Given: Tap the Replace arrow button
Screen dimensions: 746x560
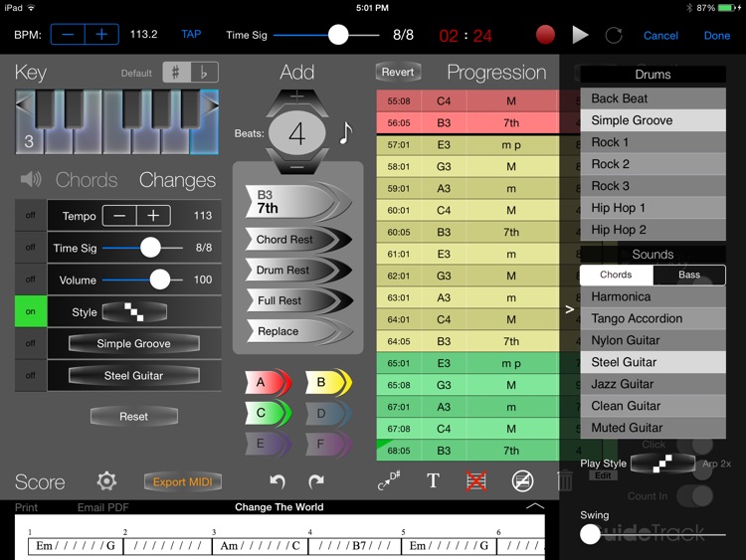Looking at the screenshot, I should (297, 331).
